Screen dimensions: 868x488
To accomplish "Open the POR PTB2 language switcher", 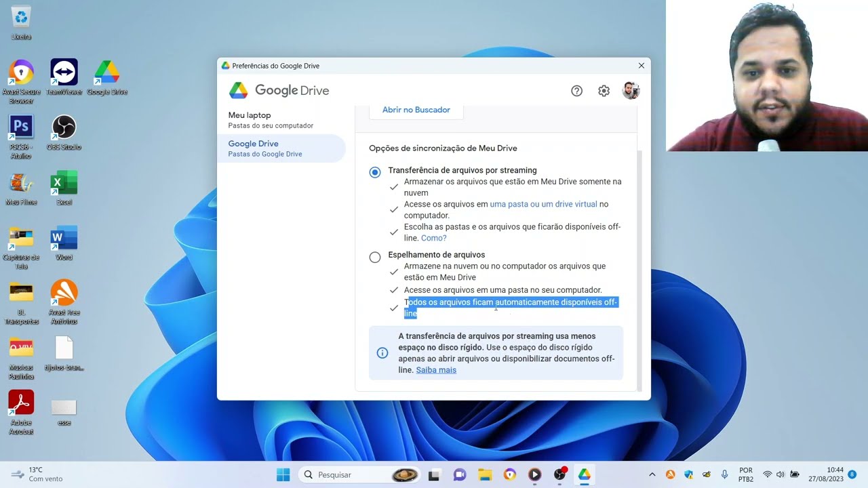I will 746,474.
